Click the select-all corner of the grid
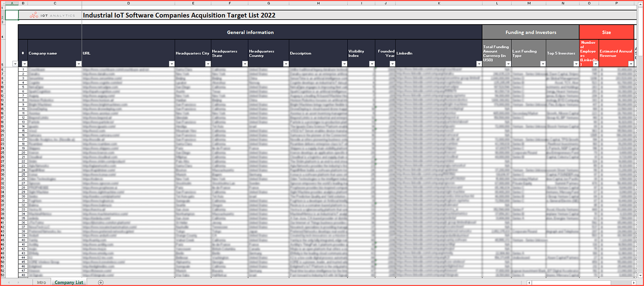644x286 pixels. 4,4
